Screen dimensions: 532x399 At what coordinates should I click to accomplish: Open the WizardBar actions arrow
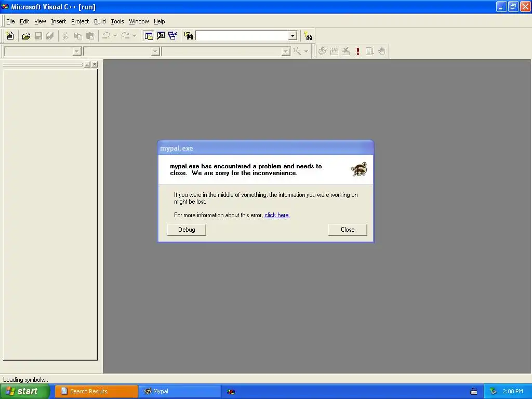[x=306, y=51]
